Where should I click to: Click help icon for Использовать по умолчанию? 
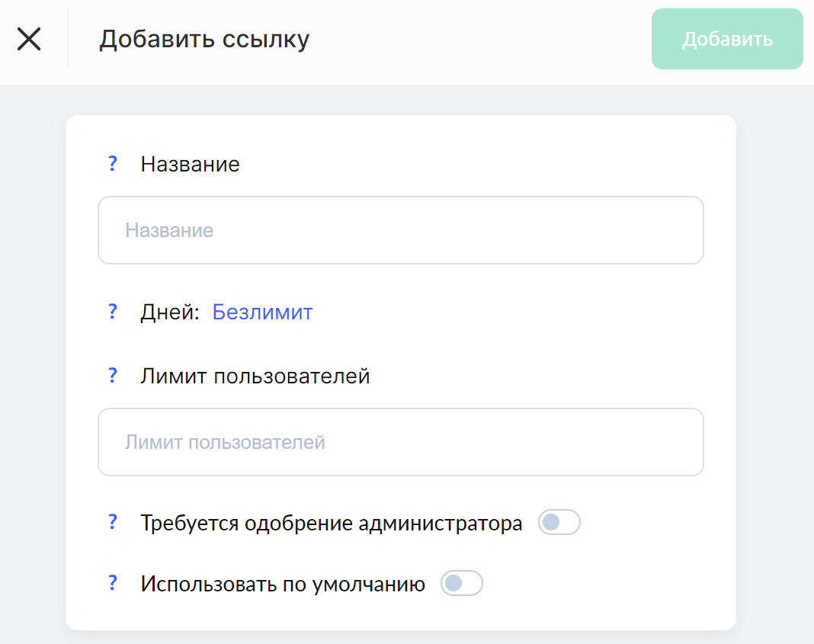pos(113,583)
